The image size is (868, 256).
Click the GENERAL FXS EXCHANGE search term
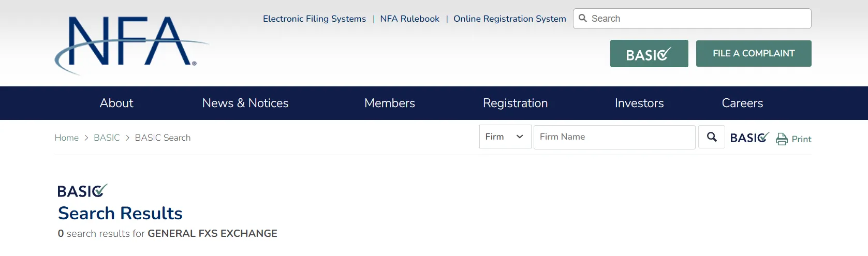point(212,233)
